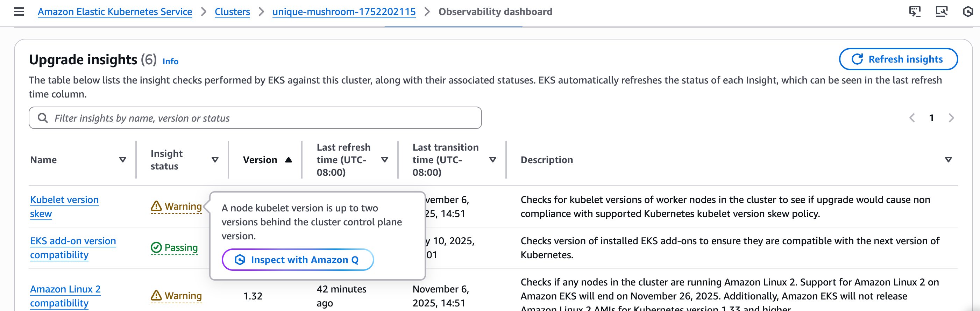Open AWS CloudShell from the top bar
Viewport: 980px width, 311px height.
[915, 13]
